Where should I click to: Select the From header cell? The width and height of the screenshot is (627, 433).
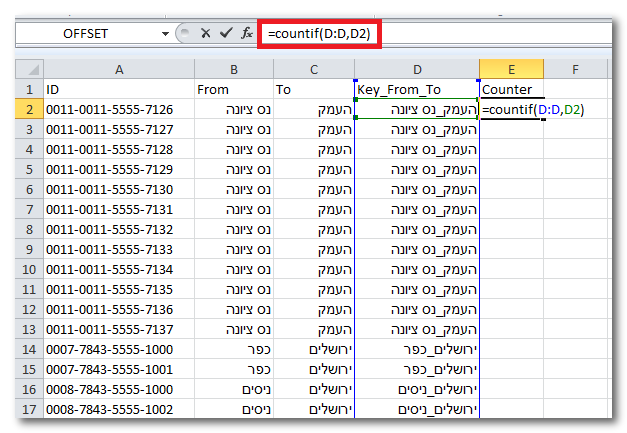pos(233,89)
